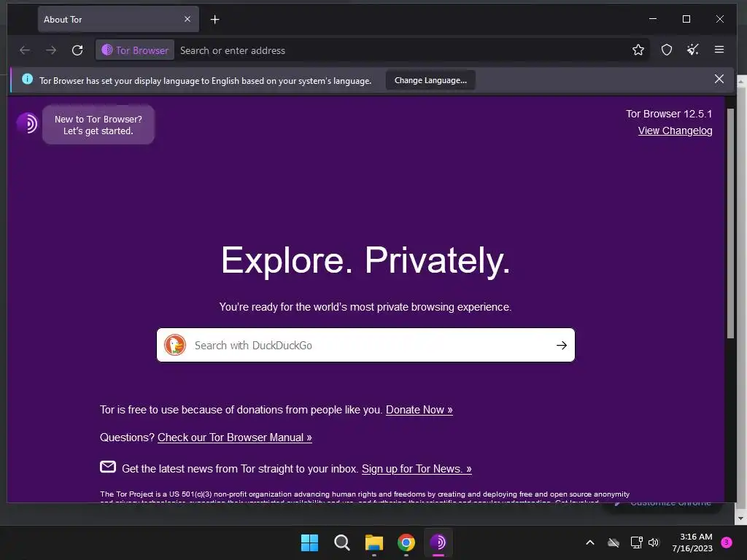This screenshot has height=560, width=747.
Task: Open the View Changelog link
Action: click(675, 131)
